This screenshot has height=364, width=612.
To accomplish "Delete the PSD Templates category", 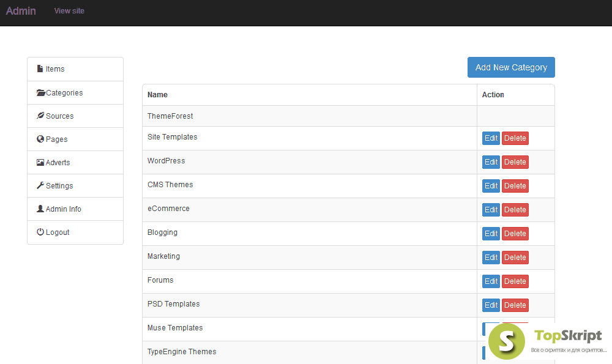I will tap(515, 305).
